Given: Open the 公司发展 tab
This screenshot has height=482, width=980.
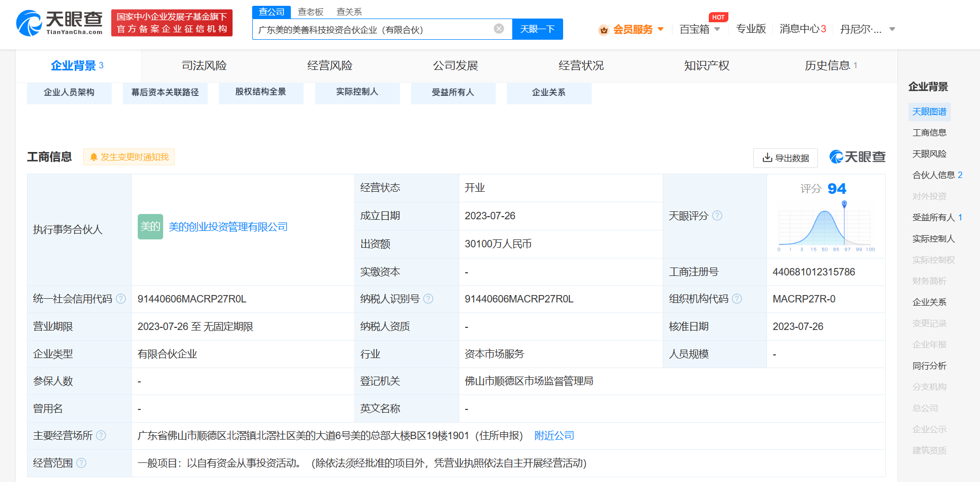Looking at the screenshot, I should coord(456,66).
